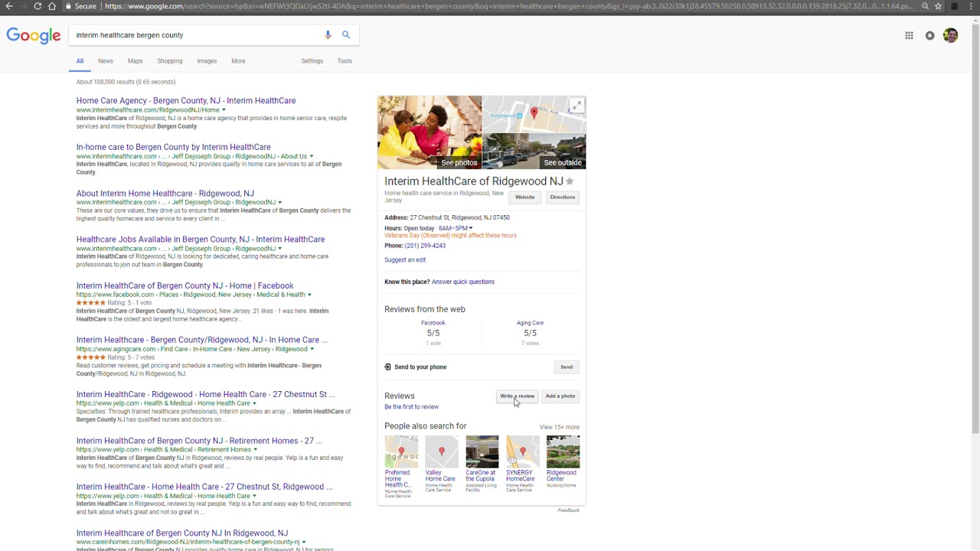980x551 pixels.
Task: Open search Tools options
Action: pyautogui.click(x=345, y=61)
